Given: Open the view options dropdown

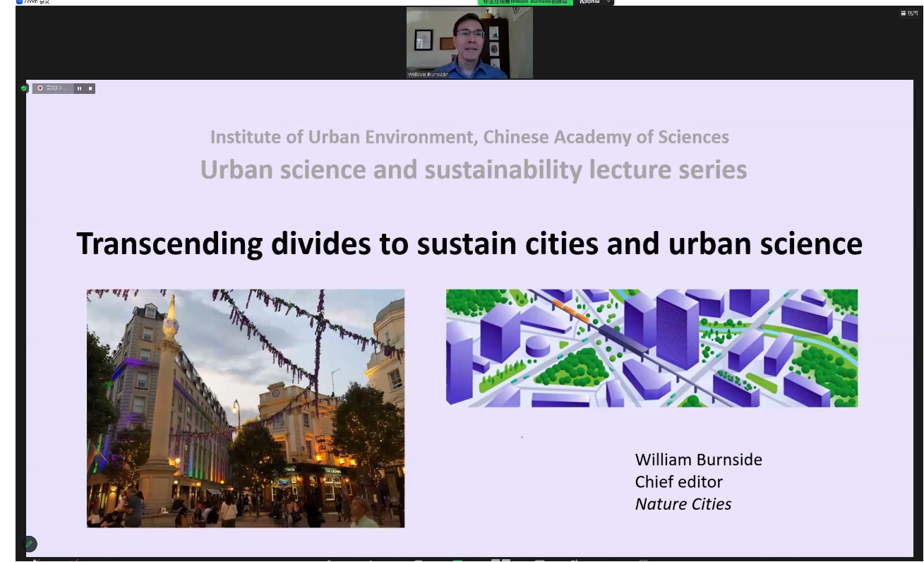Looking at the screenshot, I should [x=594, y=2].
